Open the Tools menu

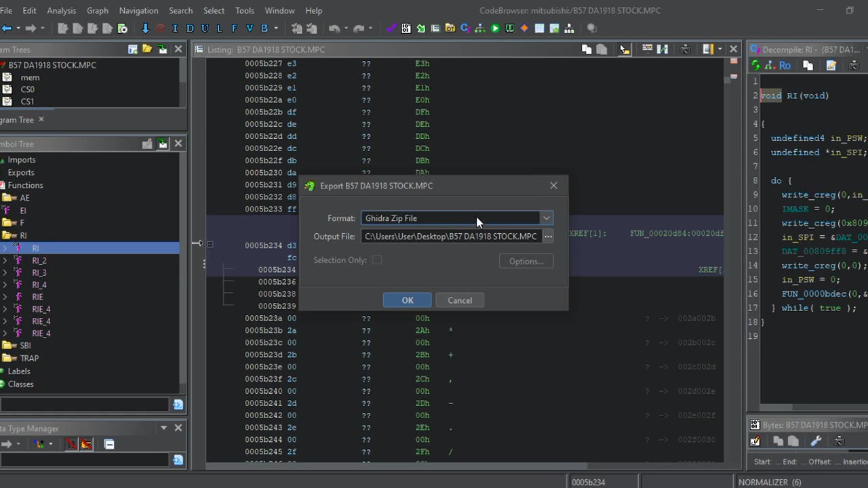[x=245, y=10]
